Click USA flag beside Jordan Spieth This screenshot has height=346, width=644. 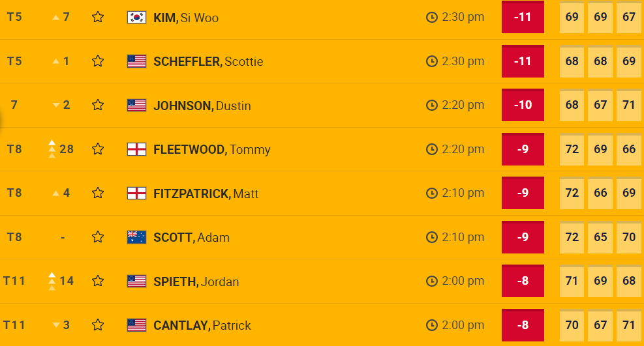136,281
